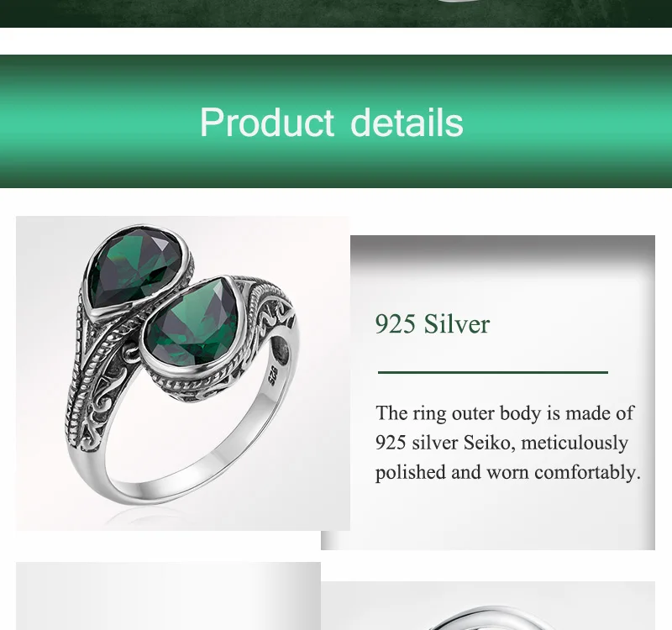Click the dark green banner image at top
672x630 pixels.
336,13
